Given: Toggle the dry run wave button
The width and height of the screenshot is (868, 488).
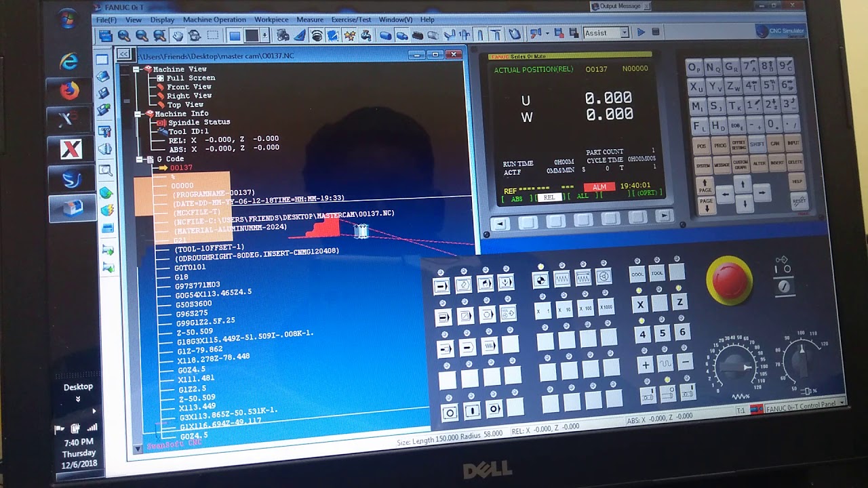Looking at the screenshot, I should pyautogui.click(x=490, y=346).
